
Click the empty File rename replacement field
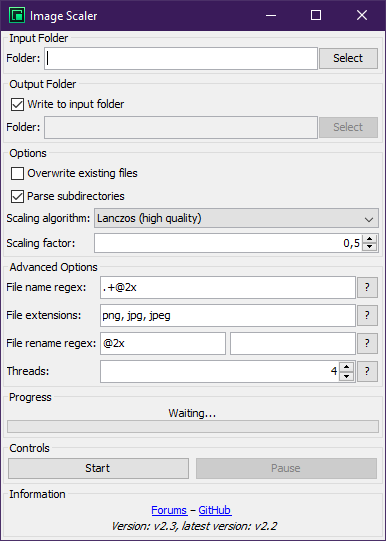(x=293, y=343)
